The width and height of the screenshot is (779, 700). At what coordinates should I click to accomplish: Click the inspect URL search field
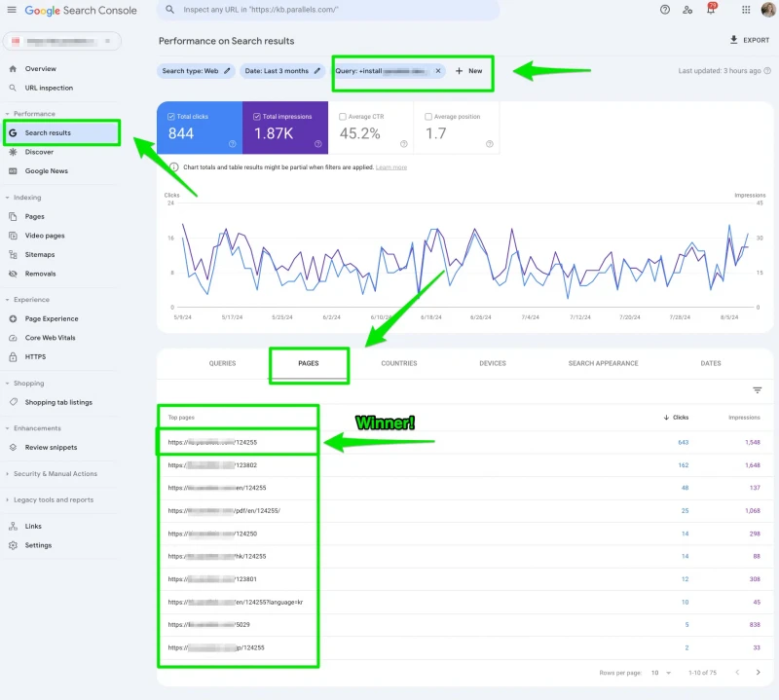click(x=328, y=10)
